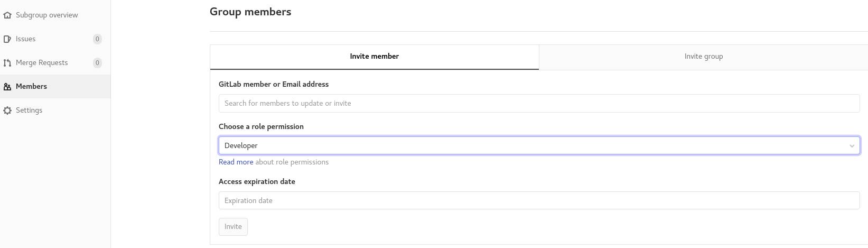
Task: Click the Merge Requests icon
Action: point(7,63)
